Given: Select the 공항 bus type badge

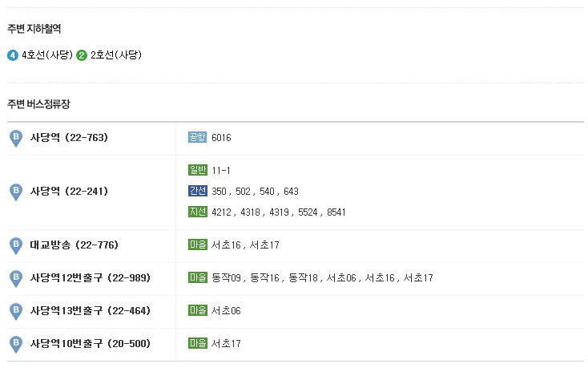Looking at the screenshot, I should point(197,138).
